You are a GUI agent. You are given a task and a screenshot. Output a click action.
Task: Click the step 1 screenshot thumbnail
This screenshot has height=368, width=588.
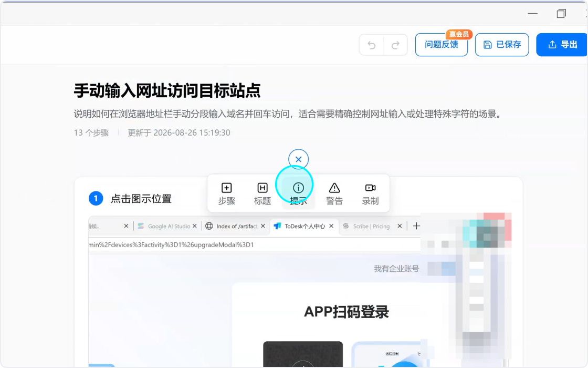300,291
